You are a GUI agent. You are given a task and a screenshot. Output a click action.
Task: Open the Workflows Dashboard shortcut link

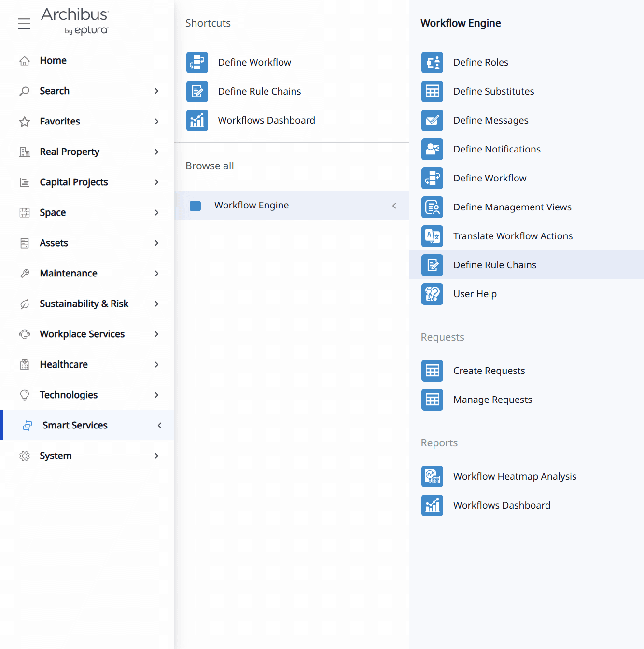click(266, 120)
